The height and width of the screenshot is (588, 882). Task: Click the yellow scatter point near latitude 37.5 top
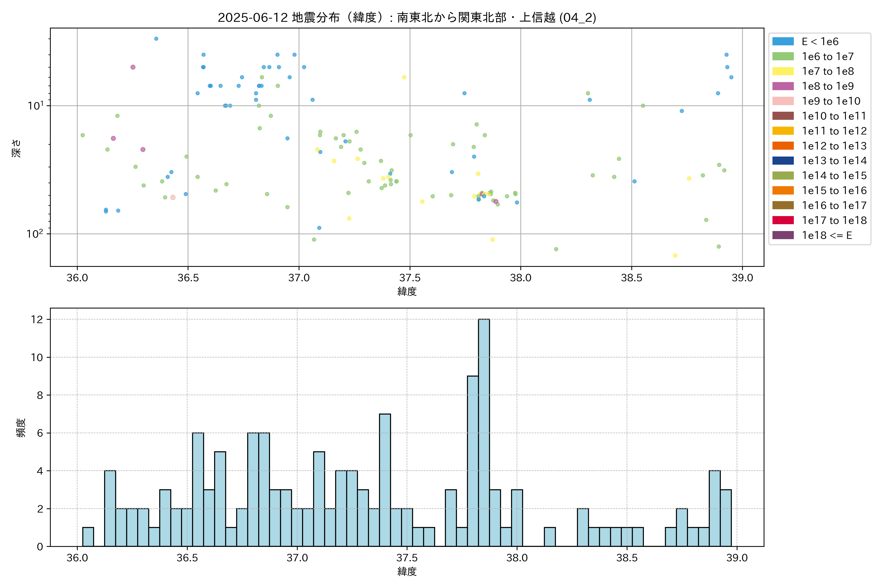pyautogui.click(x=404, y=77)
